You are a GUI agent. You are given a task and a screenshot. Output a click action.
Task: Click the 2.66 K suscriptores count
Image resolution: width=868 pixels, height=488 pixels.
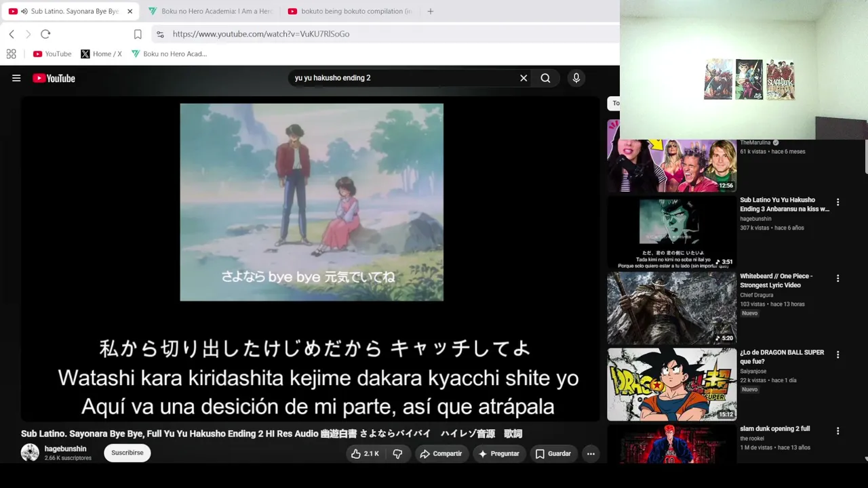pos(68,458)
